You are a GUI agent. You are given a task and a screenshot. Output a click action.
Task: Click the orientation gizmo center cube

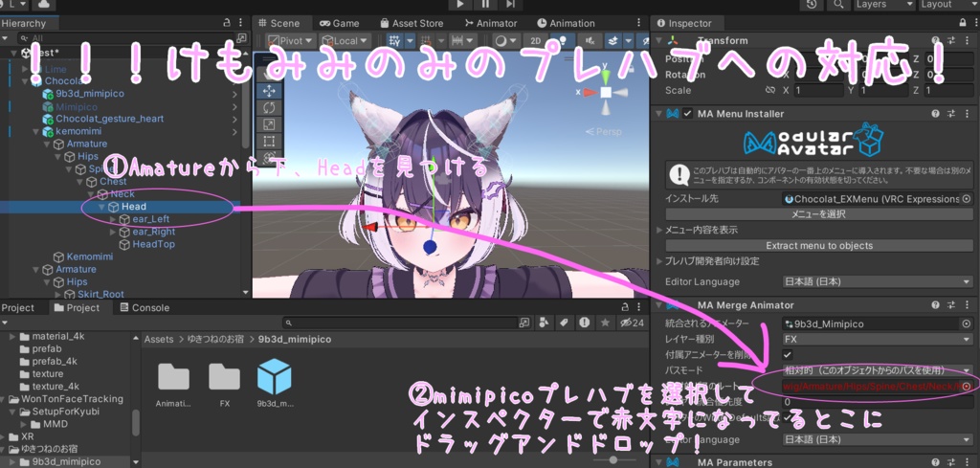coord(606,93)
